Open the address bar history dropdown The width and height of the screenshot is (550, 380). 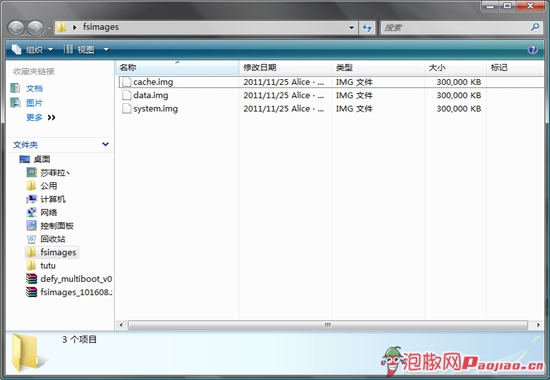pyautogui.click(x=351, y=28)
